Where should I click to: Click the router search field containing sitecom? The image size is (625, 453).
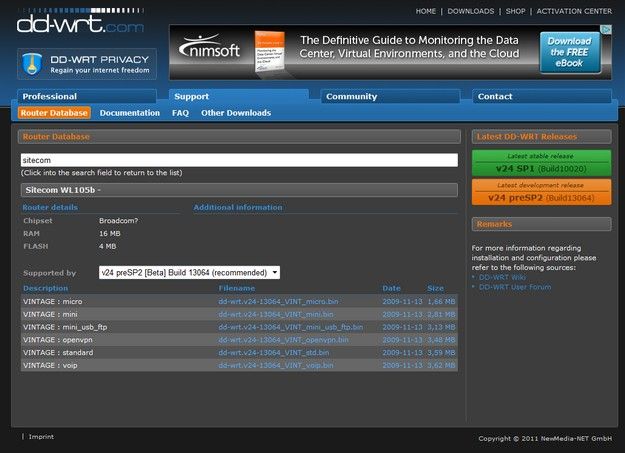pos(239,160)
